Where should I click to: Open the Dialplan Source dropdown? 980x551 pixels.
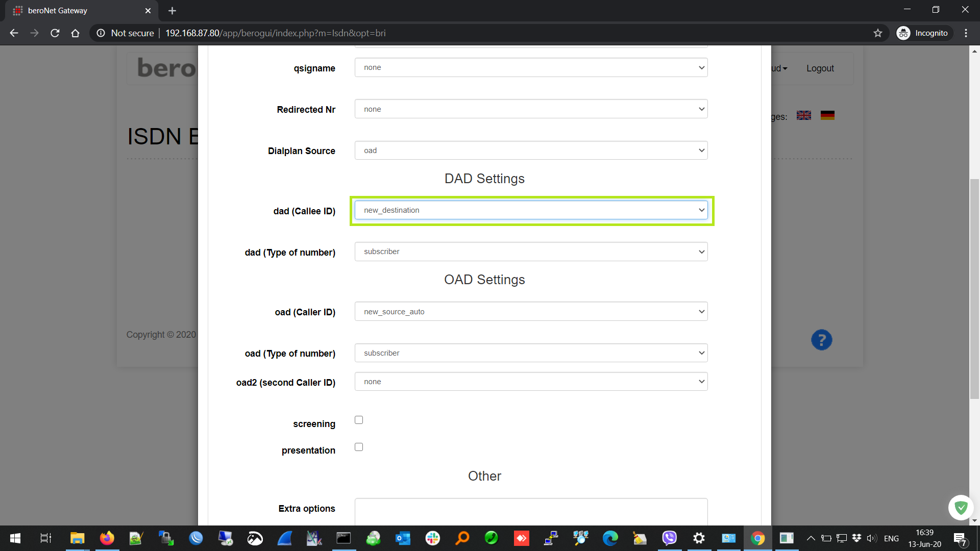click(x=531, y=151)
